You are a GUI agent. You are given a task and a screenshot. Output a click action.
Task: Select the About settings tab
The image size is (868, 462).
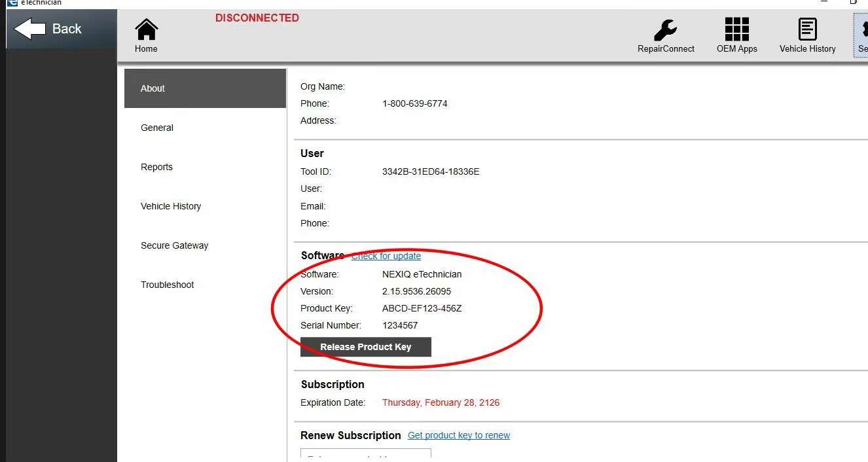click(x=205, y=88)
